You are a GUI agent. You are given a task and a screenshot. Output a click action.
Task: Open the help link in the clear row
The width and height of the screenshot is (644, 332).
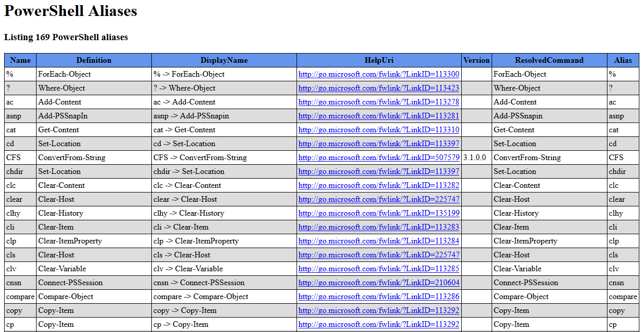click(x=379, y=199)
